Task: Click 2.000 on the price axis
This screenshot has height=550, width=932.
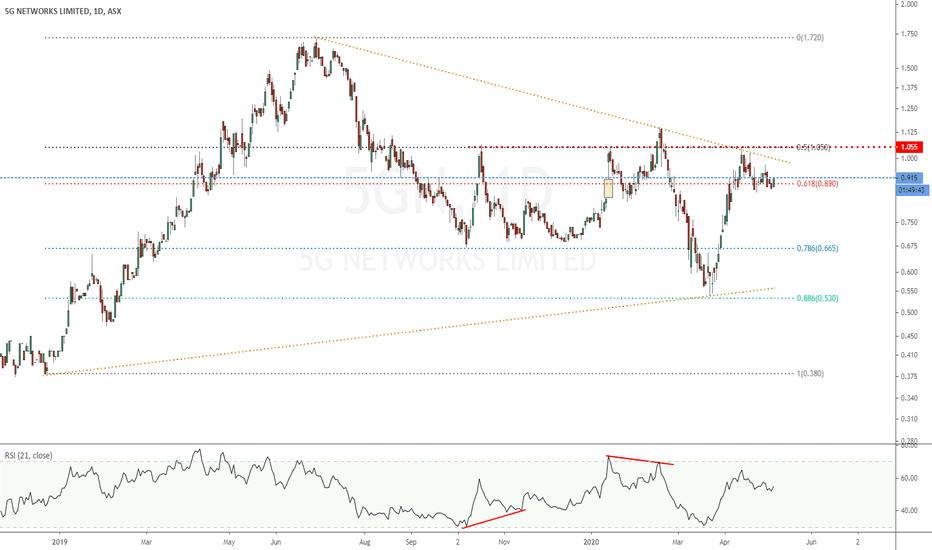Action: [909, 4]
